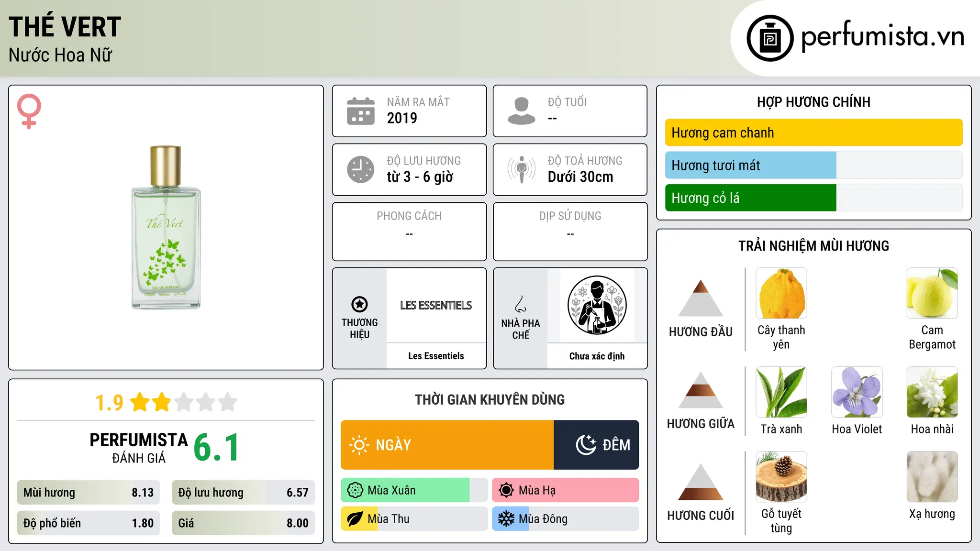This screenshot has width=980, height=551.
Task: Click the star badge icon above Thương hiệu
Action: [359, 304]
